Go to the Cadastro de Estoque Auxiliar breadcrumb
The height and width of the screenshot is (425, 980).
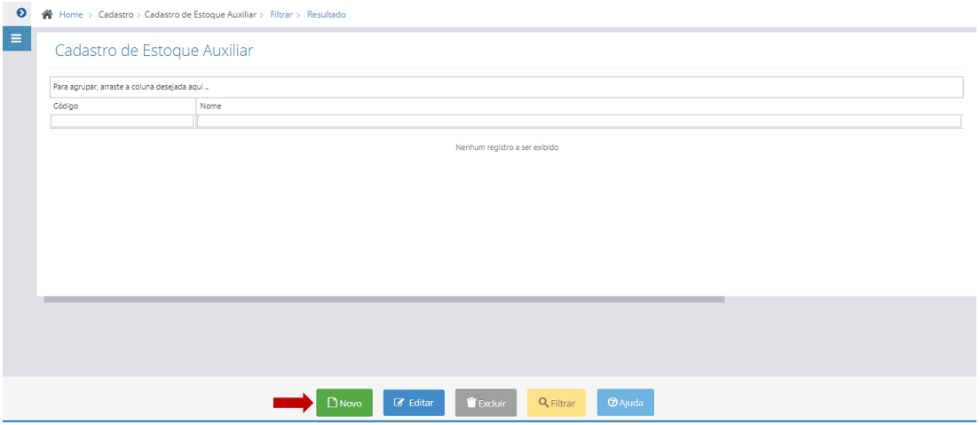click(x=200, y=14)
